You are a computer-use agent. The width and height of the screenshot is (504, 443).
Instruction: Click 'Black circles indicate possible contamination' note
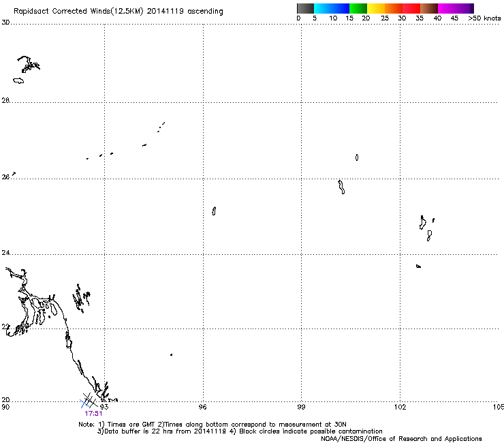[x=311, y=431]
